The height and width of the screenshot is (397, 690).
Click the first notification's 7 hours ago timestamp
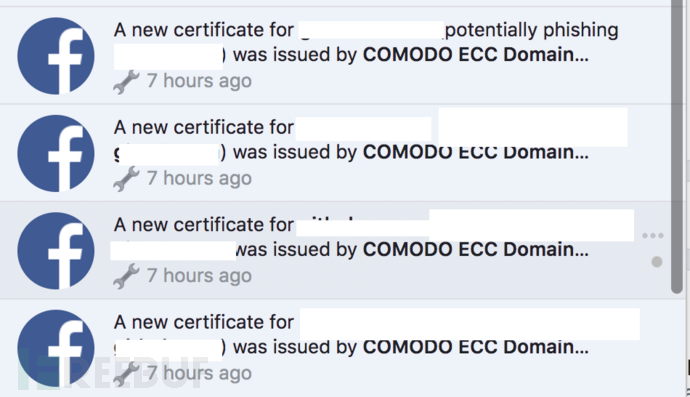(199, 81)
